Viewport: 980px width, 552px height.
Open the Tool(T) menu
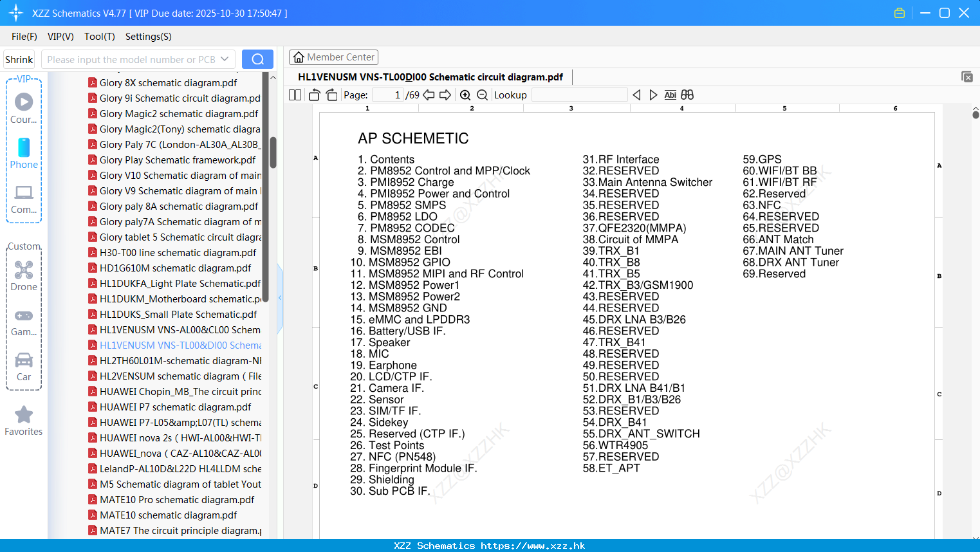click(100, 37)
